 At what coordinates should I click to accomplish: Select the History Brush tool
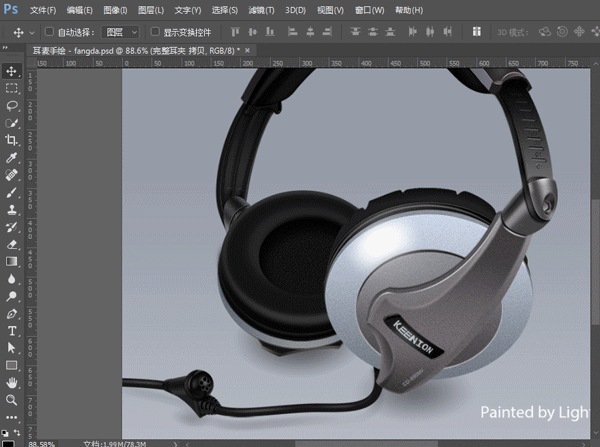(x=11, y=227)
